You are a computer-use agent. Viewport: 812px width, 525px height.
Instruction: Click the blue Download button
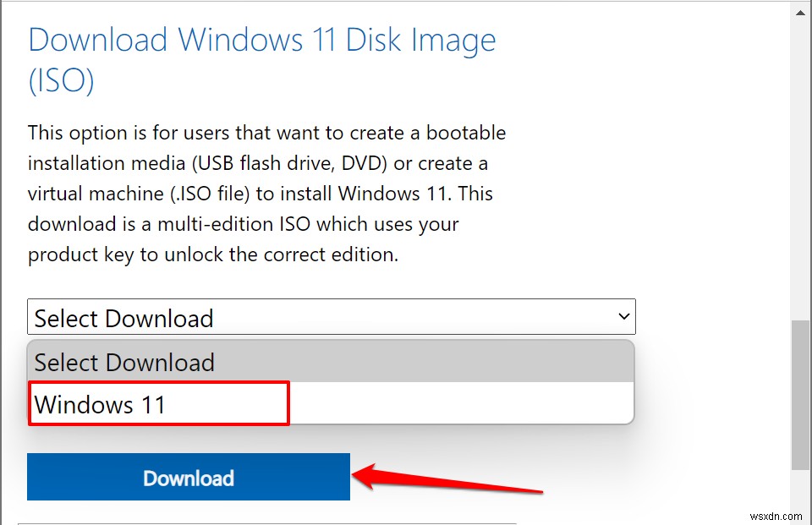(188, 478)
